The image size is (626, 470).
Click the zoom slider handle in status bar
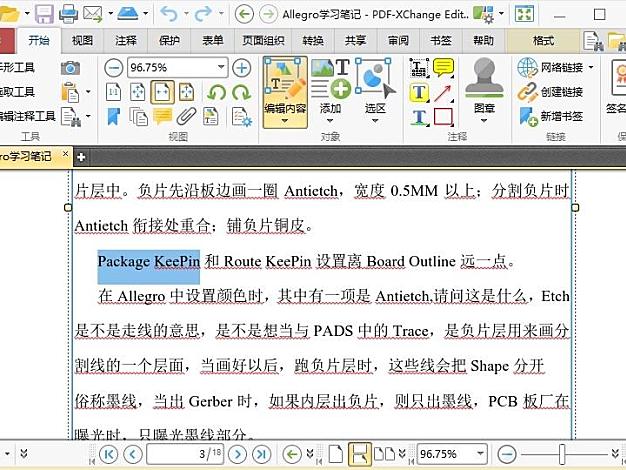click(562, 454)
